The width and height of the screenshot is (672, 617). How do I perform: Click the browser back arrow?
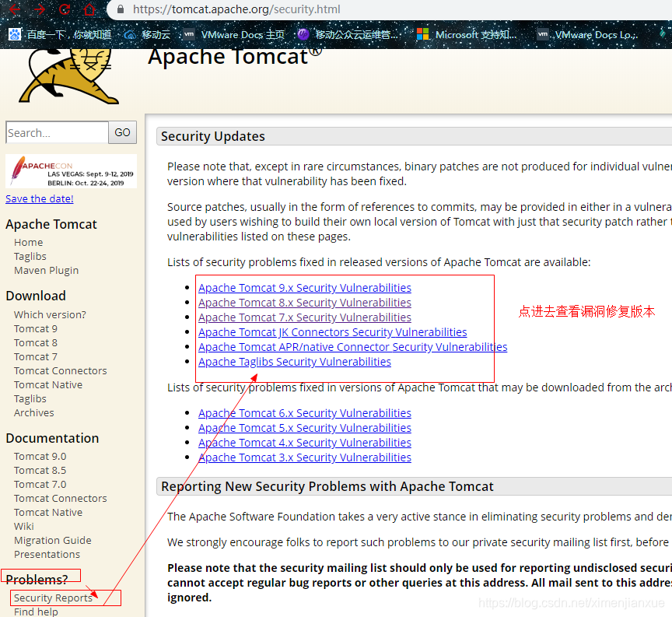coord(14,9)
